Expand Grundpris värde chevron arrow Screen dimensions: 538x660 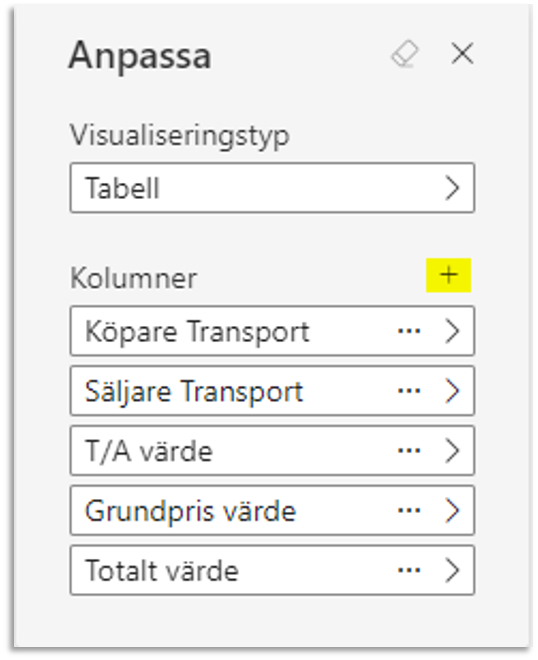click(x=452, y=511)
